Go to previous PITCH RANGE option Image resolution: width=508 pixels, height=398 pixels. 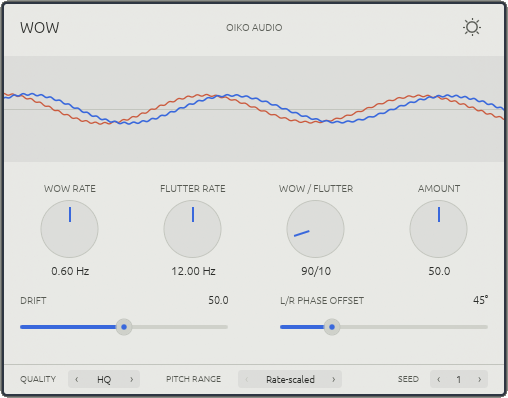point(247,379)
